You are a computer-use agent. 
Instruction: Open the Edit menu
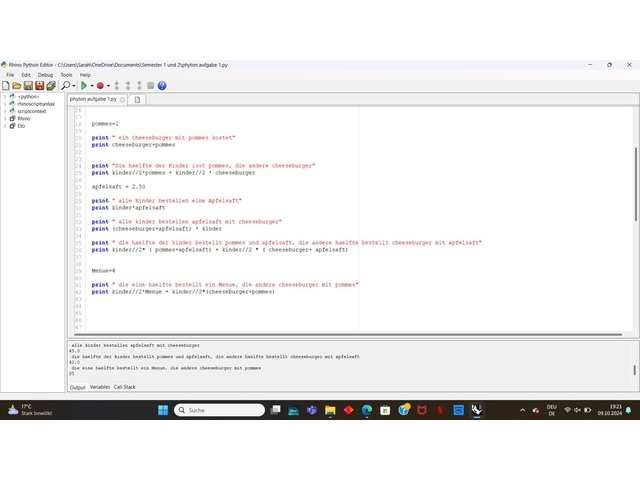[x=26, y=75]
